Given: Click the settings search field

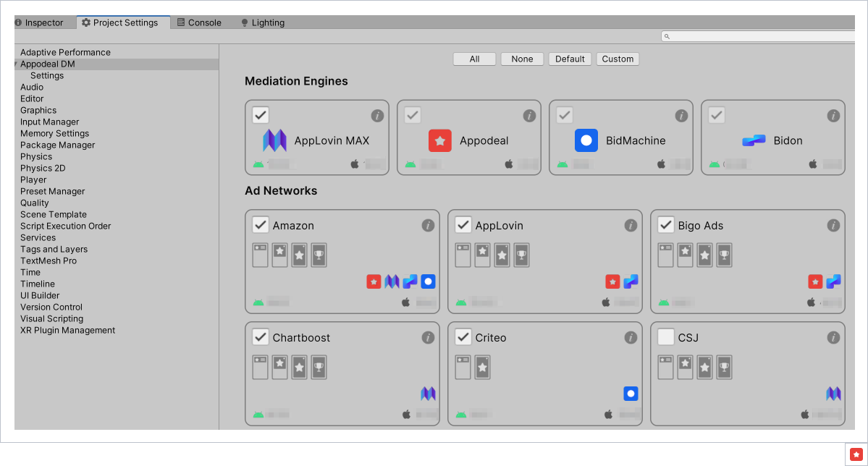Looking at the screenshot, I should tap(757, 36).
